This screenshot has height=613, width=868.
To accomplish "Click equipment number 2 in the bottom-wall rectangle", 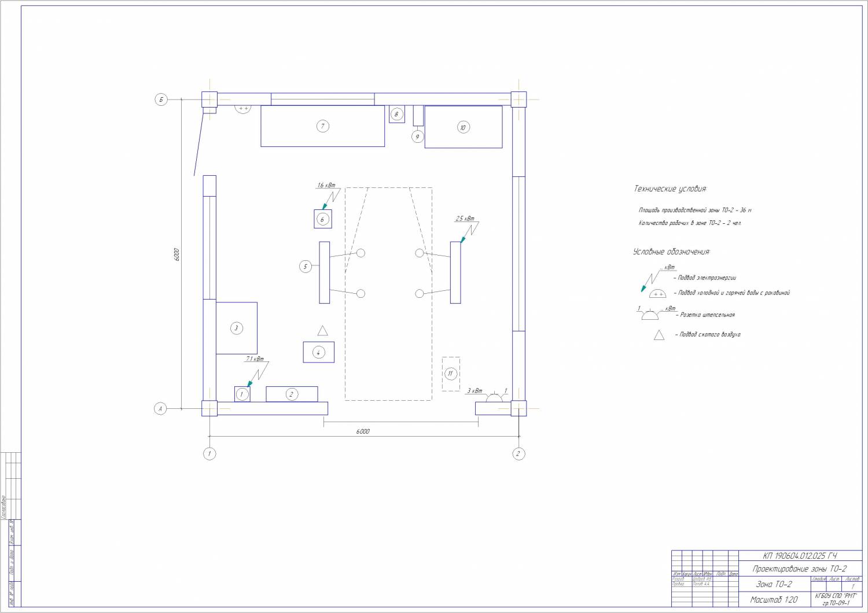I will click(291, 394).
